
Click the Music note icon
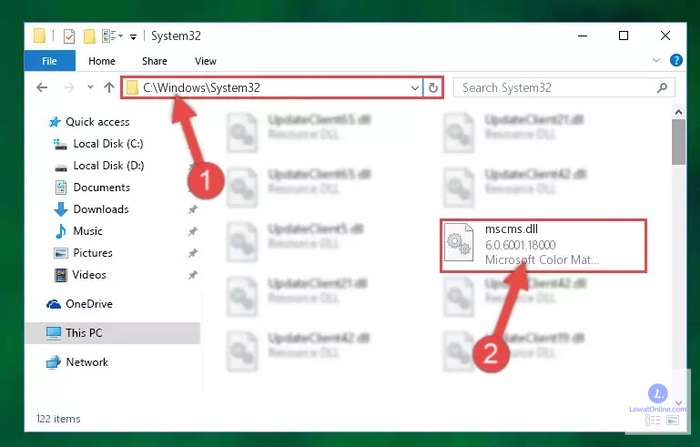click(x=61, y=231)
